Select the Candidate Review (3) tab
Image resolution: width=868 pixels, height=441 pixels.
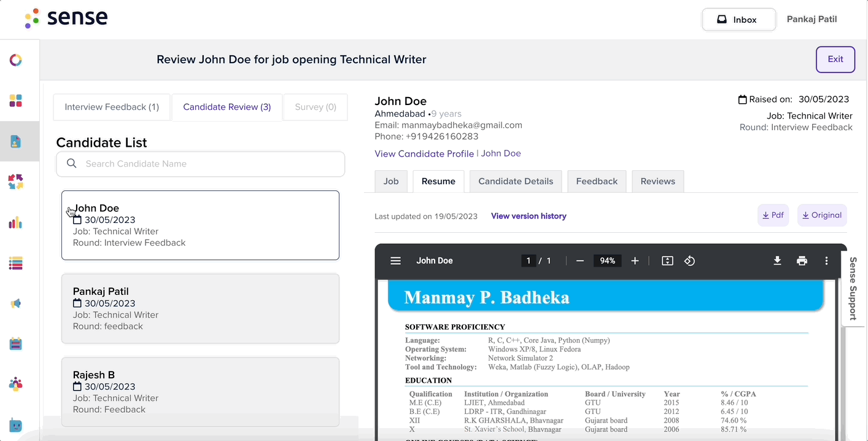coord(227,107)
